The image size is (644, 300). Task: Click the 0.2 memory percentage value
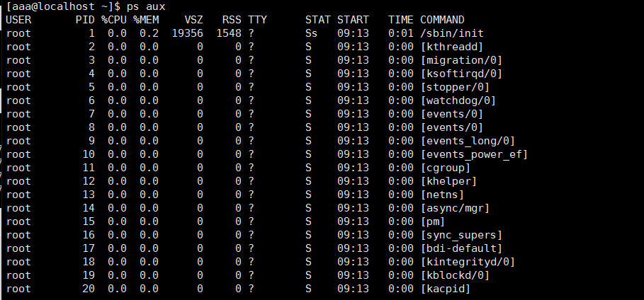tap(149, 33)
